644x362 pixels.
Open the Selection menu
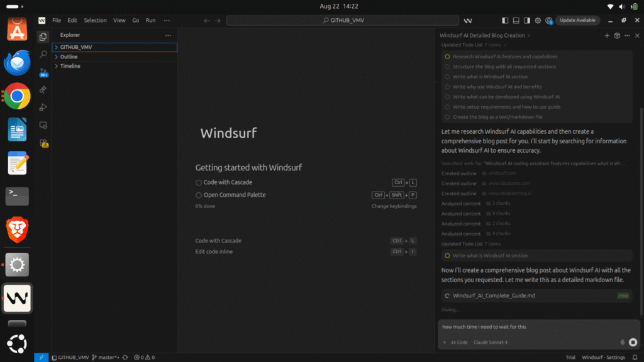[96, 21]
